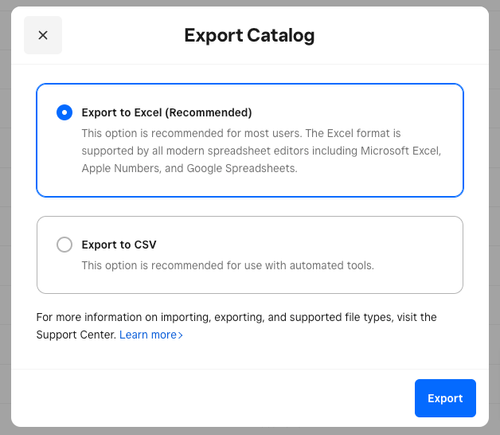Click the chevron arrow after Learn more
Image resolution: width=500 pixels, height=435 pixels.
(x=180, y=335)
